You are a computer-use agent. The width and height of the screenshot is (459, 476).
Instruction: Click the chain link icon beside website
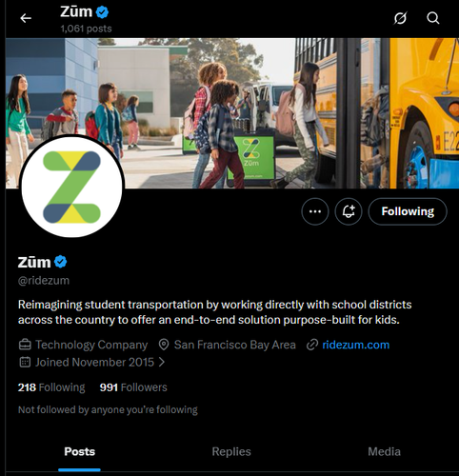(312, 345)
